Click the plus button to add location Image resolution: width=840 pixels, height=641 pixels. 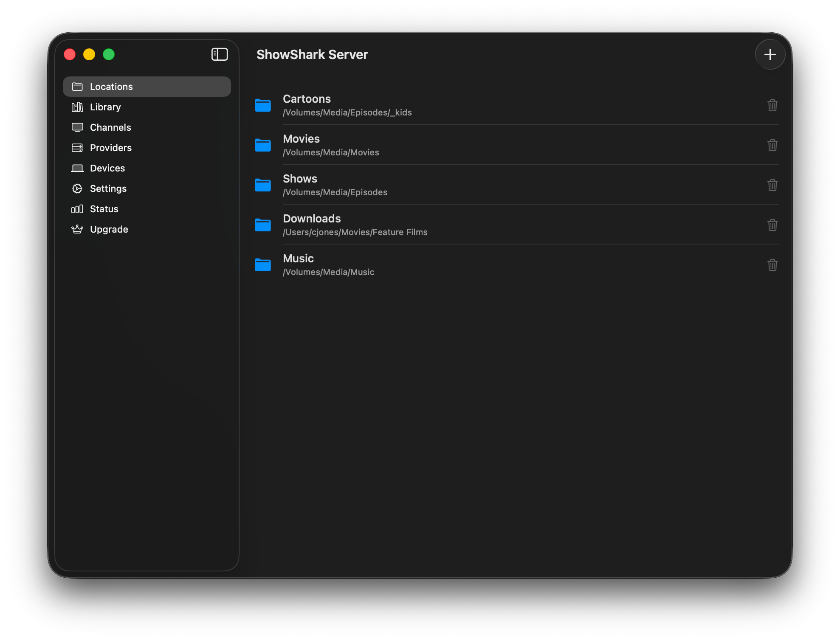pos(770,54)
